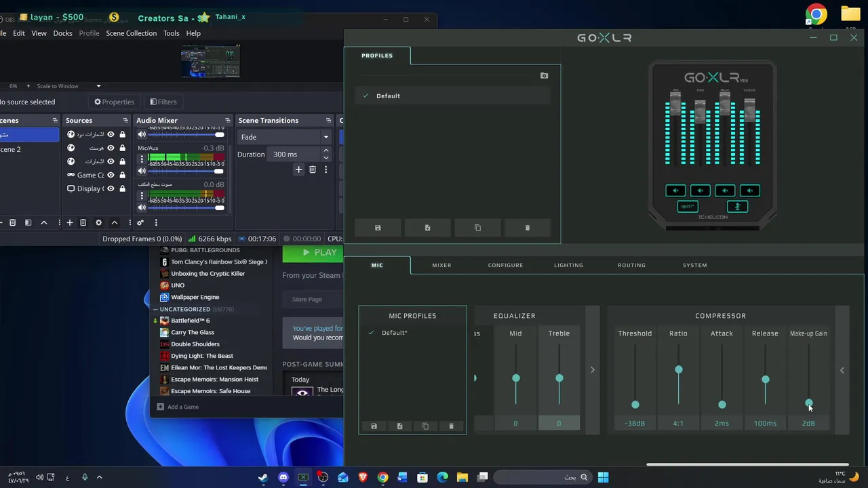Open Google Chrome desktop shortcut
Screen dimensions: 868x488
tap(816, 14)
